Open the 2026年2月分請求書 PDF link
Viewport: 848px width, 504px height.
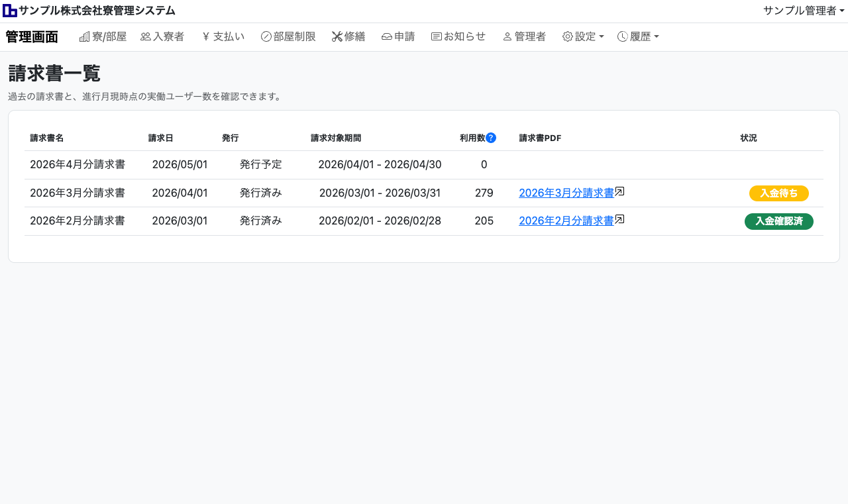tap(566, 221)
